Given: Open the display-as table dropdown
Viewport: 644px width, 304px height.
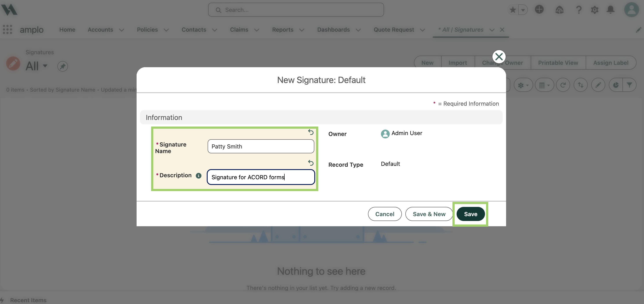Looking at the screenshot, I should (544, 85).
